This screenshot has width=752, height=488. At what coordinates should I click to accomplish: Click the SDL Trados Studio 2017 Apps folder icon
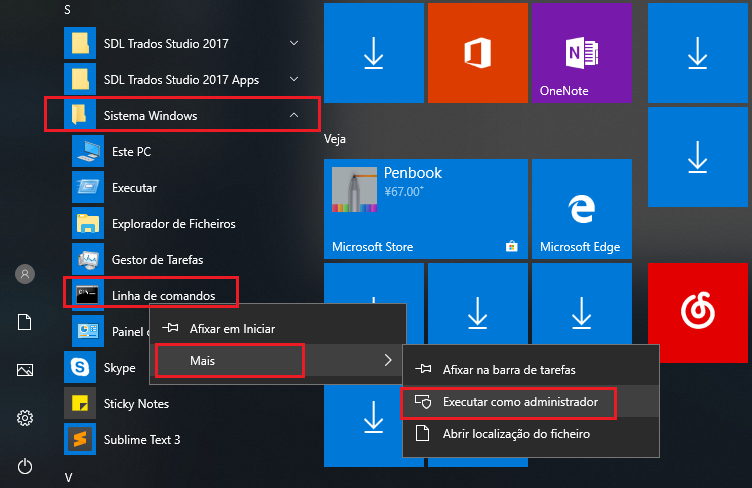[x=80, y=79]
